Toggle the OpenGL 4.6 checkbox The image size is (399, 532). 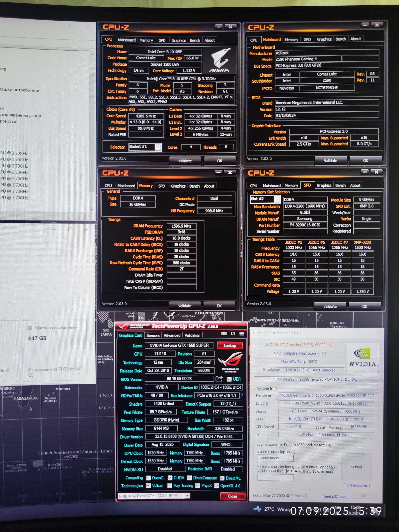pyautogui.click(x=216, y=486)
